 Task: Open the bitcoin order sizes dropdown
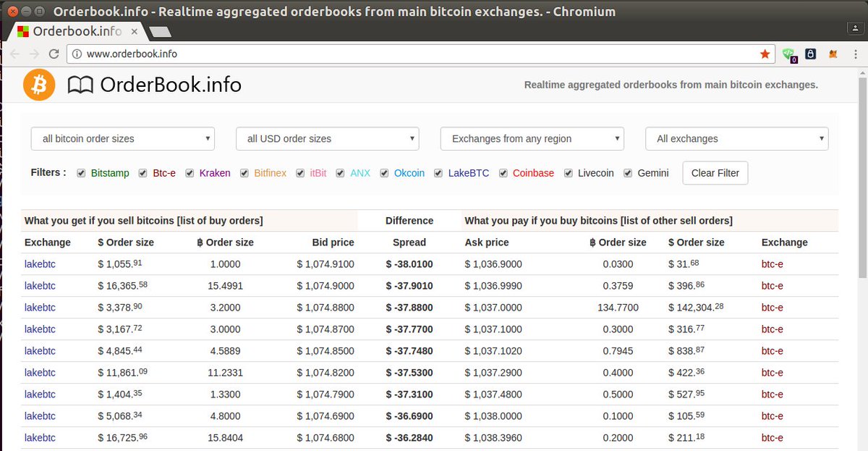pyautogui.click(x=123, y=138)
